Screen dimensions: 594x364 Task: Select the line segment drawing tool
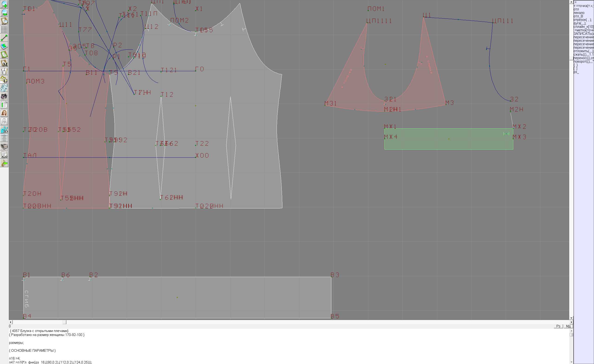pyautogui.click(x=4, y=38)
